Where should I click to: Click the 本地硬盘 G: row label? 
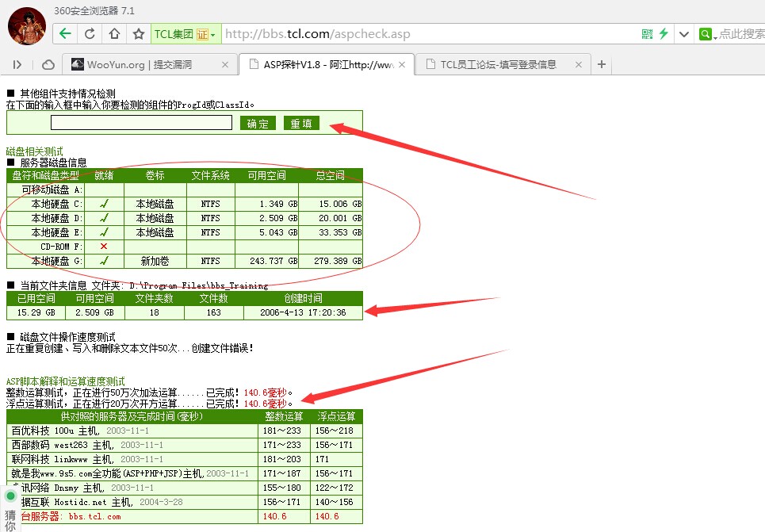[x=56, y=261]
